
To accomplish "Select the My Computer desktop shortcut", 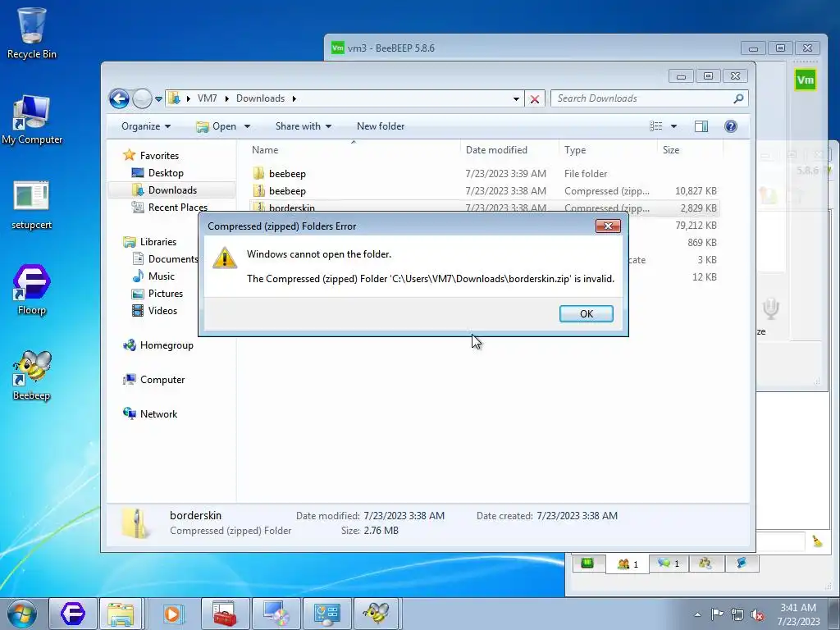I will (32, 120).
